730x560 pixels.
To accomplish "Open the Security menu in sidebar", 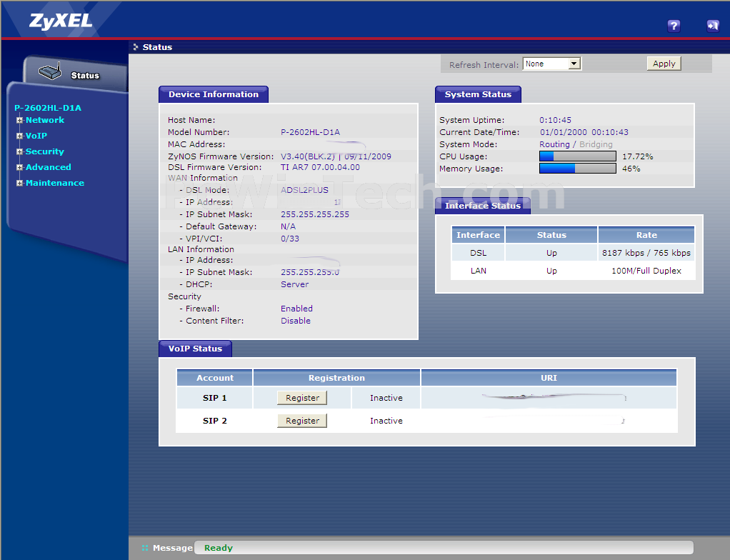I will coord(45,151).
